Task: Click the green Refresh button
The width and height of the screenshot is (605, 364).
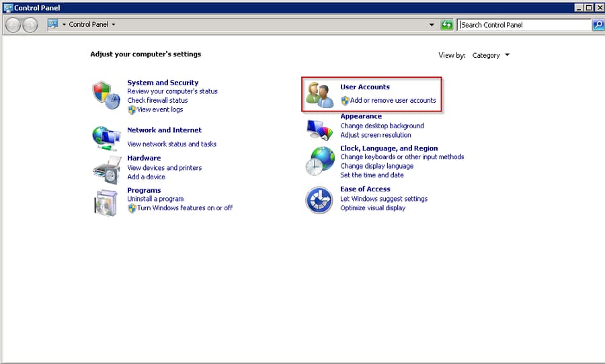Action: click(446, 25)
